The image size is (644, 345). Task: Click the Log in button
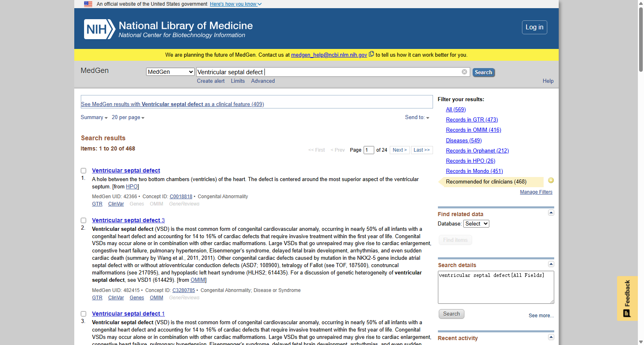(535, 27)
